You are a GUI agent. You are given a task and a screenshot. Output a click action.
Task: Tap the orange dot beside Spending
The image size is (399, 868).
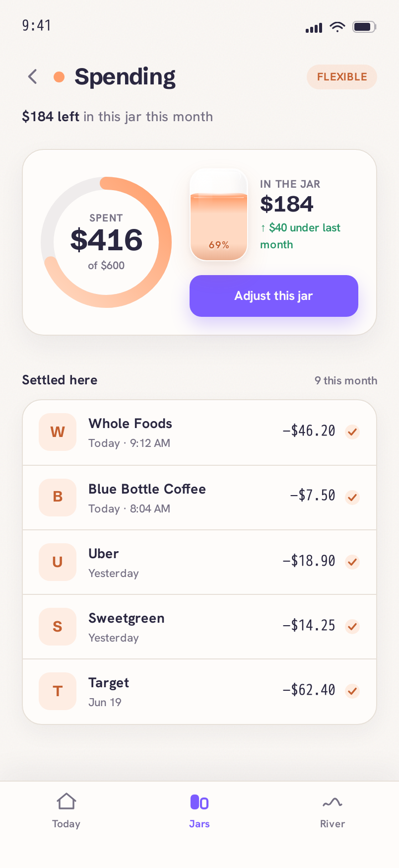(59, 77)
